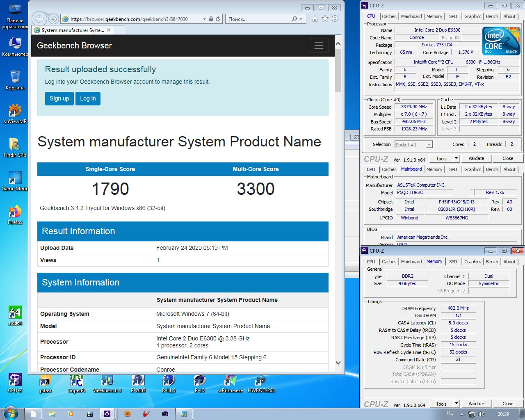This screenshot has width=525, height=420.
Task: Refresh the Geekbench page
Action: [218, 19]
